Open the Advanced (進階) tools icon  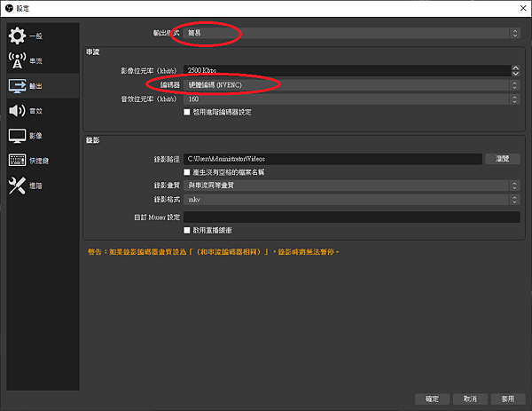tap(17, 186)
